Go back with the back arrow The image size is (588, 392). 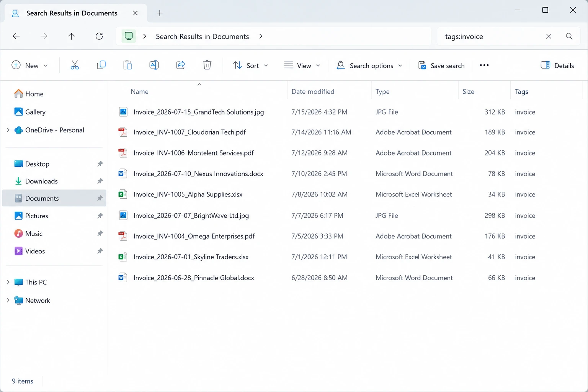pos(16,36)
